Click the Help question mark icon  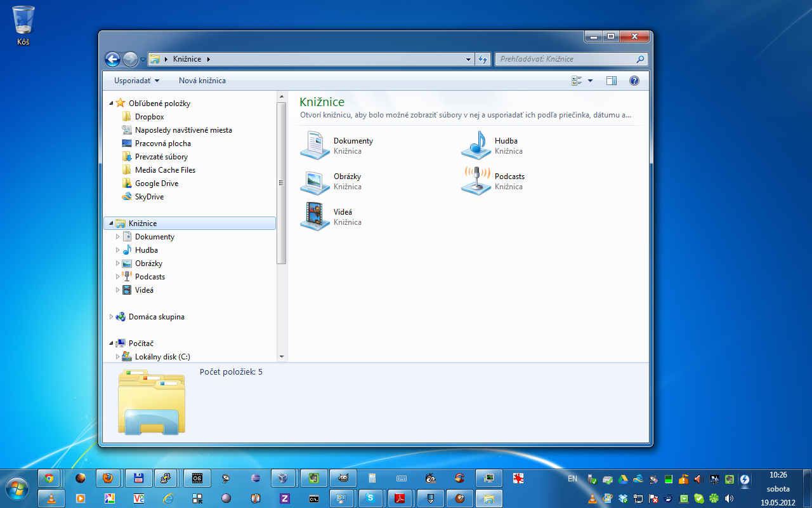634,81
